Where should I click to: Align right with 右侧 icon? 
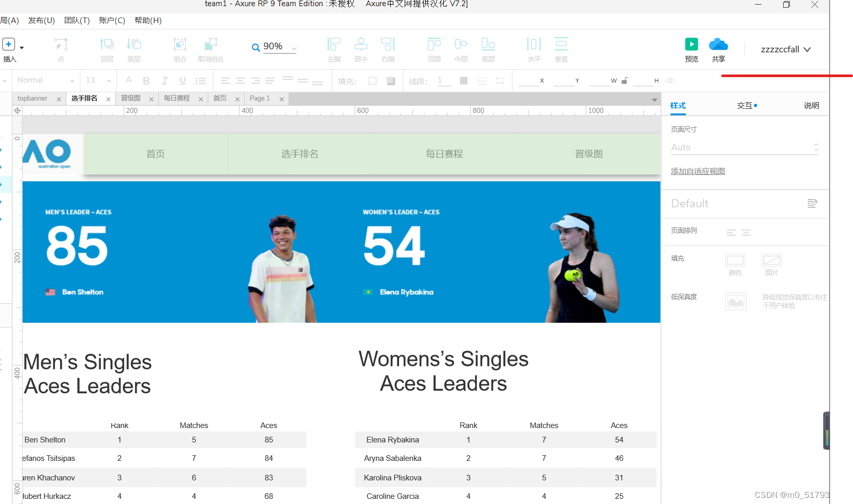coord(388,44)
